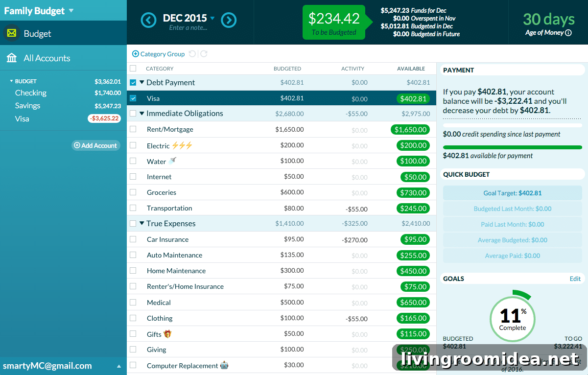This screenshot has height=375, width=588.
Task: Check the Car Insurance checkbox
Action: click(x=133, y=239)
